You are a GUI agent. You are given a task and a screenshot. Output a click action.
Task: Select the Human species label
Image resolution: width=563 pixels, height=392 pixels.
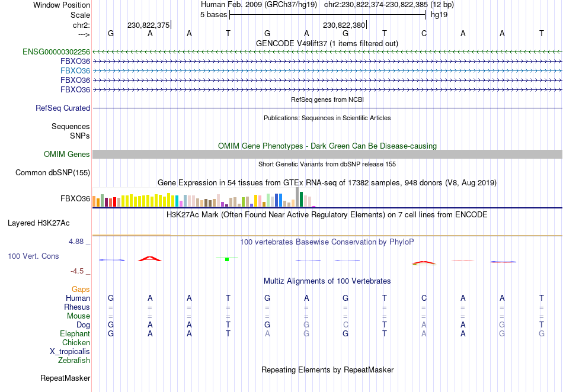pos(78,298)
